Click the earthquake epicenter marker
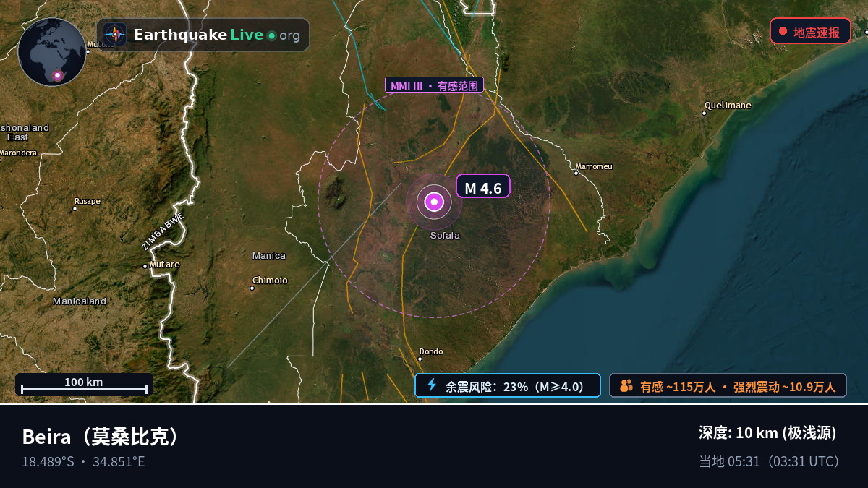Viewport: 868px width, 488px height. pyautogui.click(x=434, y=202)
